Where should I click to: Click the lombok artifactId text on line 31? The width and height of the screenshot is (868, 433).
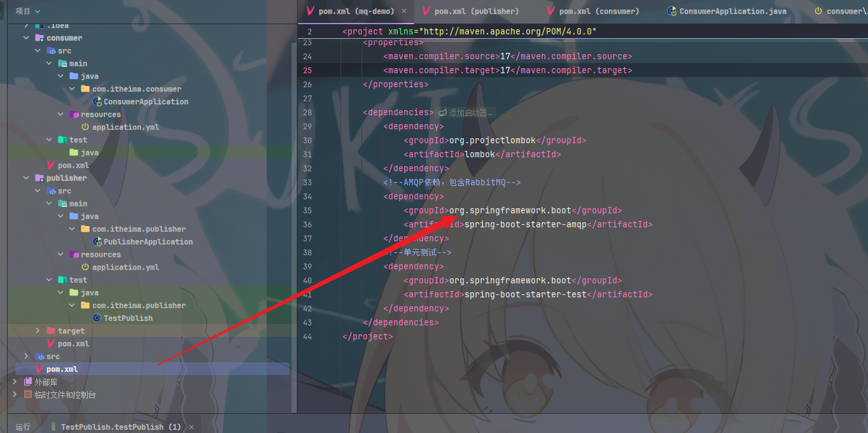pos(480,155)
